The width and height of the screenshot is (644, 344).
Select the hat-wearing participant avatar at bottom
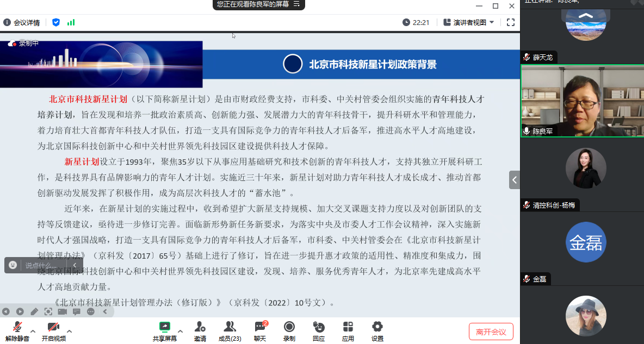586,316
